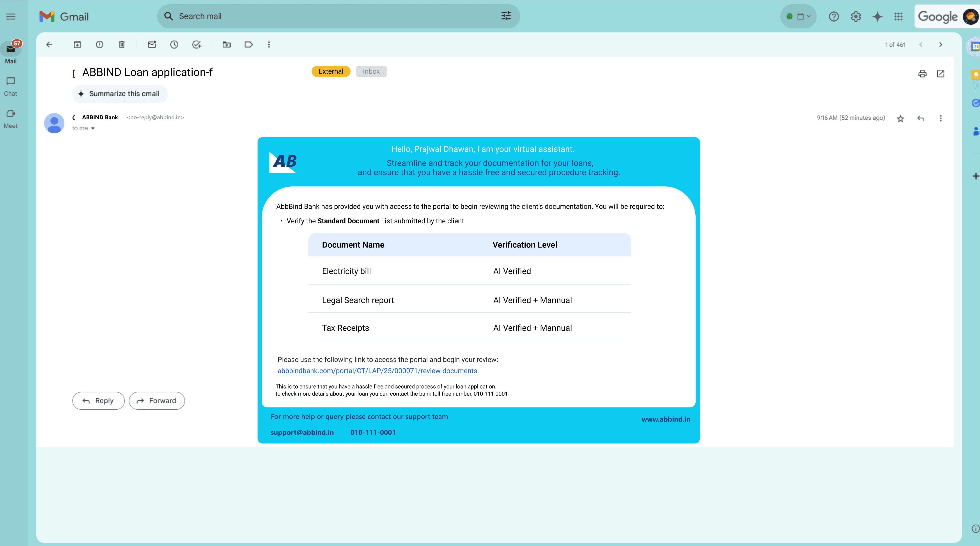
Task: Open search options filters
Action: click(506, 16)
